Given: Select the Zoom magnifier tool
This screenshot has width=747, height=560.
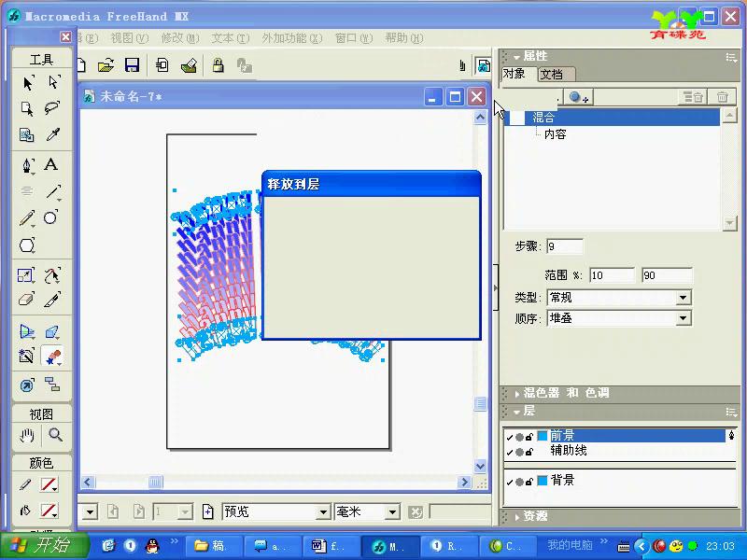Looking at the screenshot, I should click(x=55, y=435).
